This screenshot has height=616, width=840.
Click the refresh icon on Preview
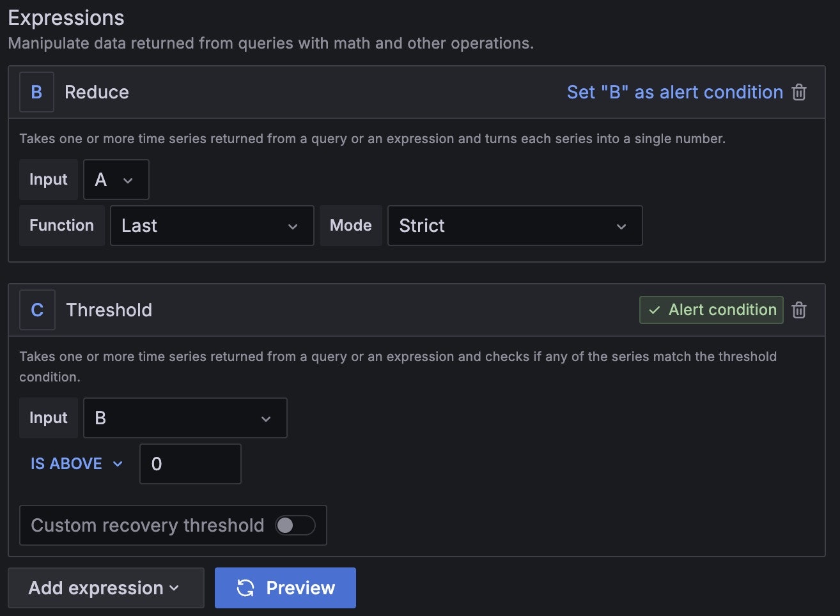245,588
